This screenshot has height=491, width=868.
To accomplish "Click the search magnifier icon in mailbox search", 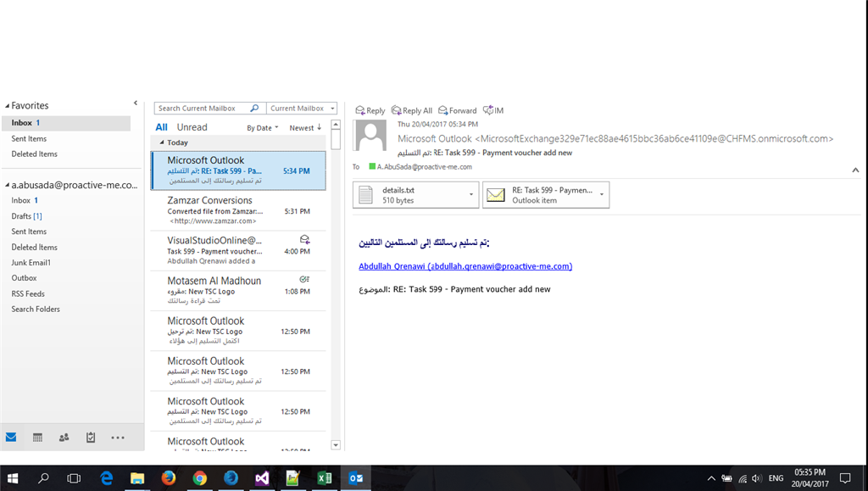I will point(254,109).
